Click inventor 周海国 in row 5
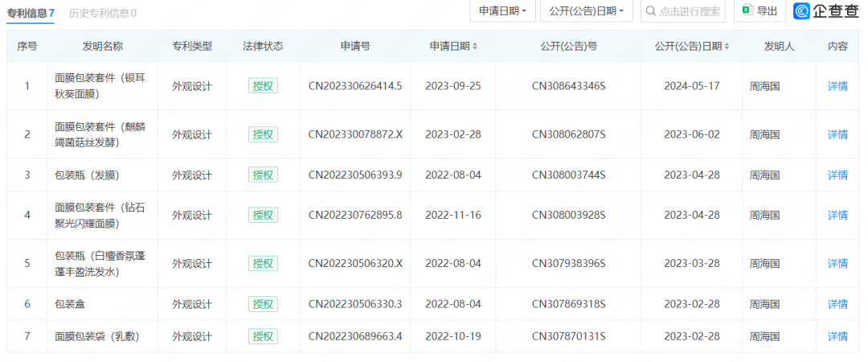Image resolution: width=868 pixels, height=362 pixels. click(764, 263)
